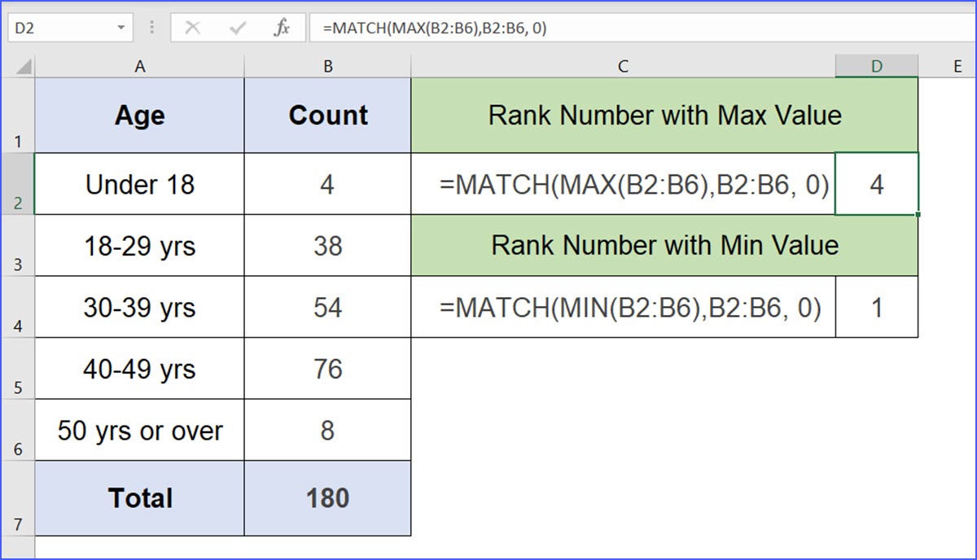Select column header B
The width and height of the screenshot is (977, 560).
pyautogui.click(x=327, y=65)
